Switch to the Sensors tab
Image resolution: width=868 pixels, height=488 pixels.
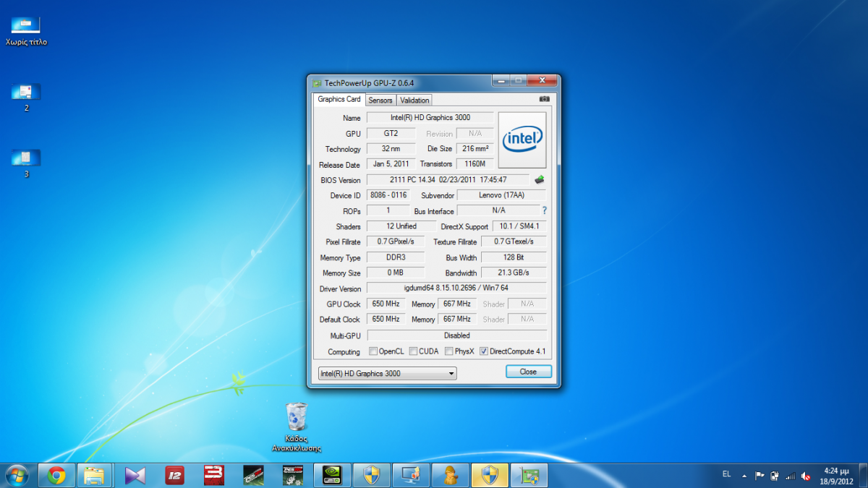tap(380, 100)
